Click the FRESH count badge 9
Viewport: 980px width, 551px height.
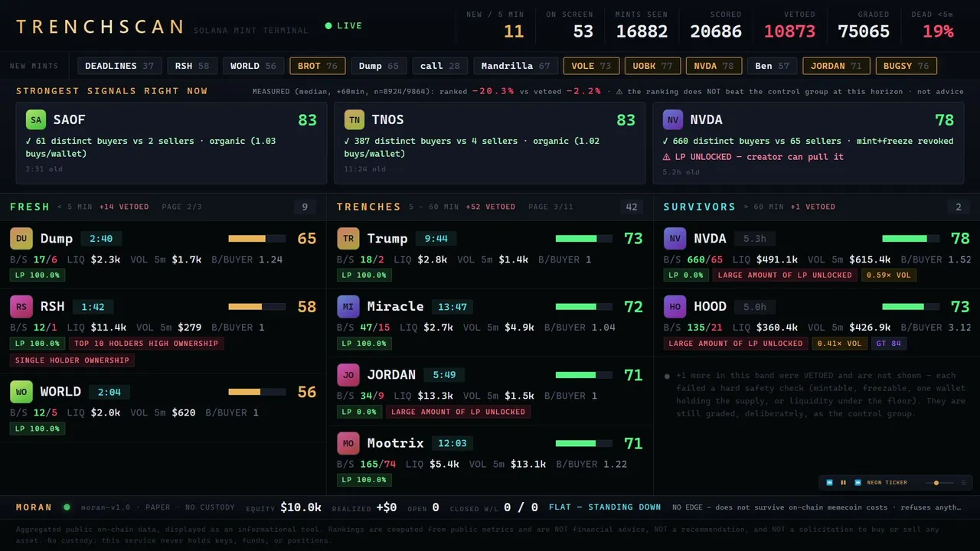(305, 207)
